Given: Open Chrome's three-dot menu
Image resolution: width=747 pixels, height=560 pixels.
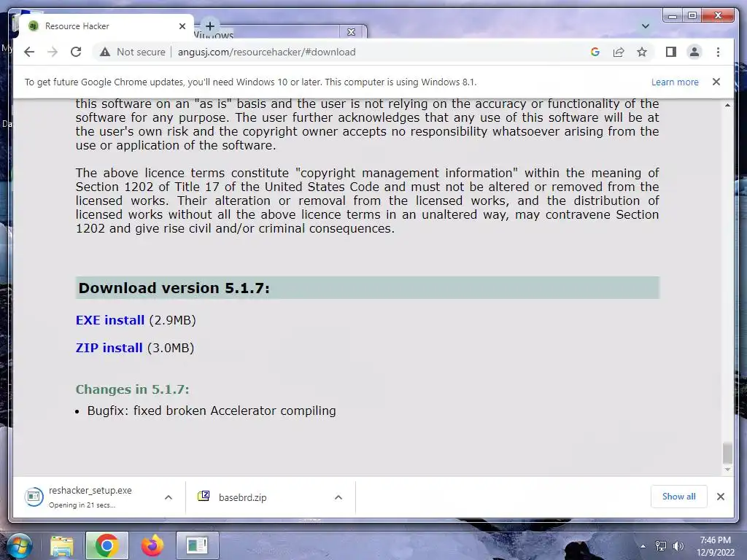Looking at the screenshot, I should pyautogui.click(x=718, y=52).
